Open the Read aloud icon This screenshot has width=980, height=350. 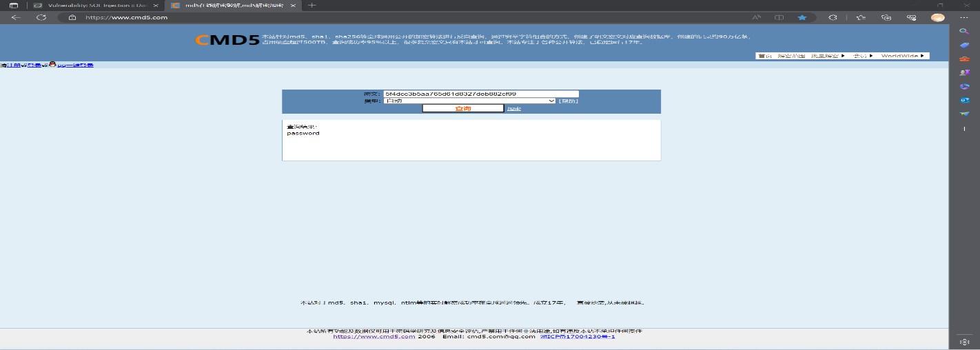(x=756, y=17)
